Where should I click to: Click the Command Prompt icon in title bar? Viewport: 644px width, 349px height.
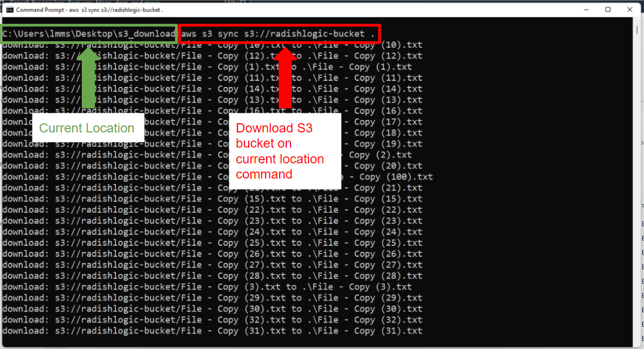(x=9, y=10)
